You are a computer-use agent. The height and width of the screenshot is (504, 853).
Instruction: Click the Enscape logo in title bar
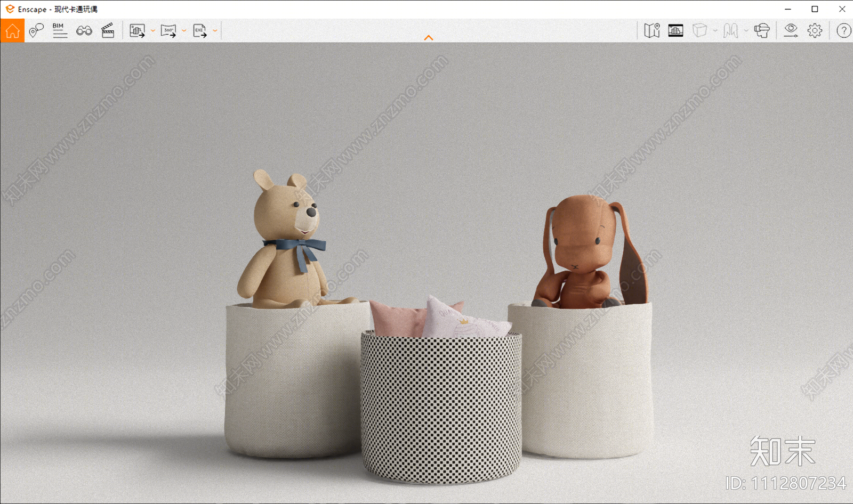10,9
